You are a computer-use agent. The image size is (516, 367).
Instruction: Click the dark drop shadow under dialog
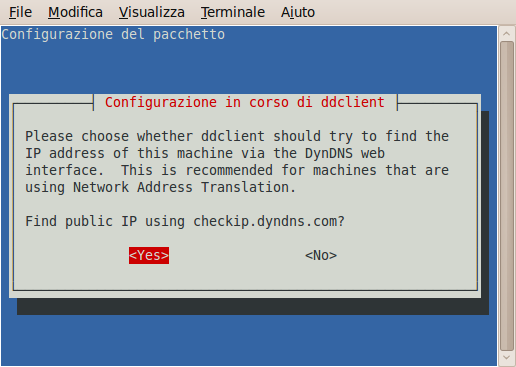pyautogui.click(x=253, y=307)
